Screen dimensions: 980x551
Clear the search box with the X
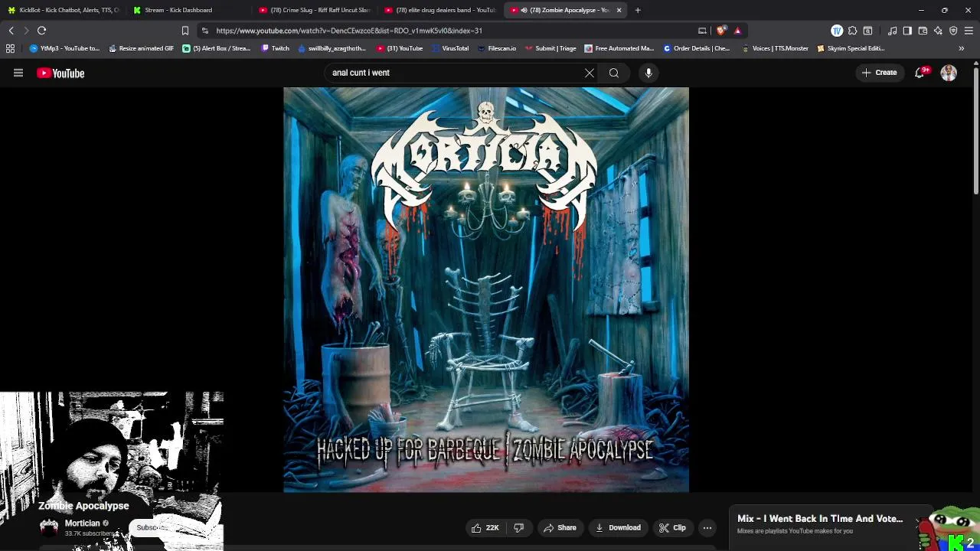[590, 73]
